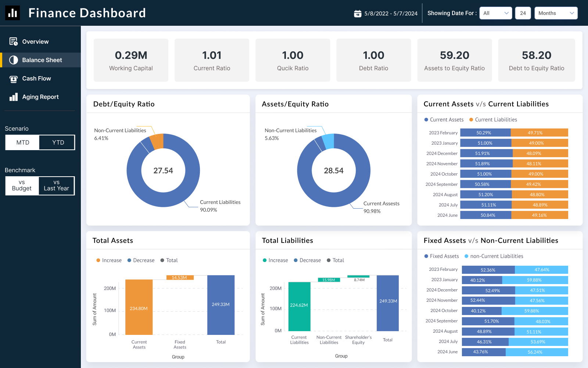
Task: Click the Current Assets legend dot
Action: pyautogui.click(x=426, y=120)
